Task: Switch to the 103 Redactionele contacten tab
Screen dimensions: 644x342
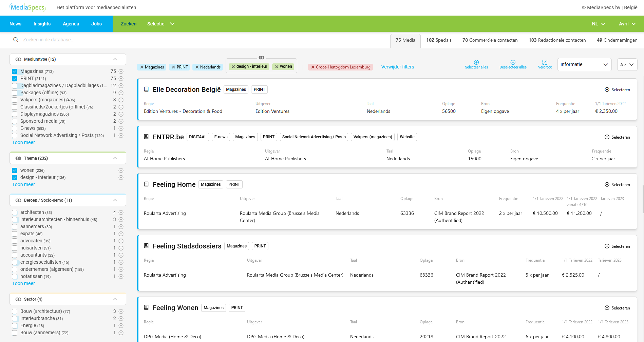Action: [557, 40]
